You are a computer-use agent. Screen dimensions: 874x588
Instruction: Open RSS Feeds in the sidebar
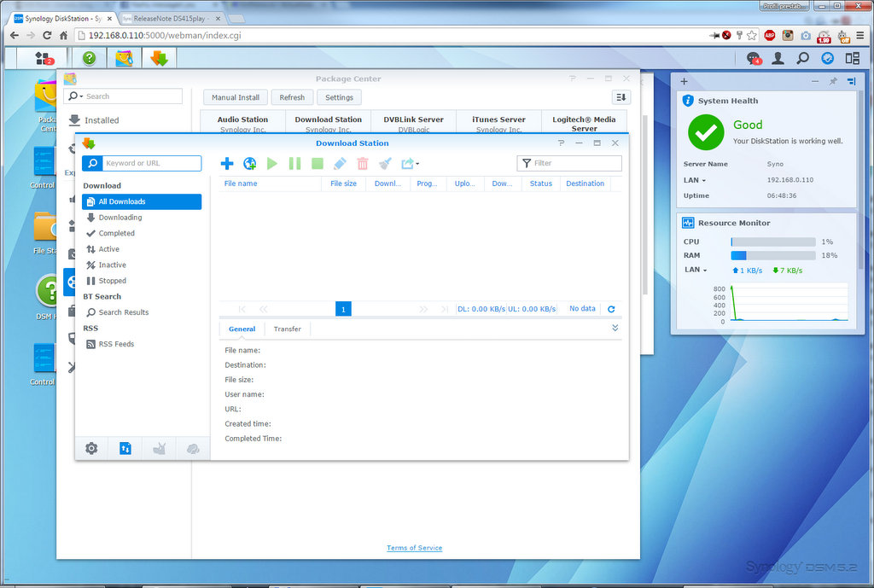click(x=142, y=344)
